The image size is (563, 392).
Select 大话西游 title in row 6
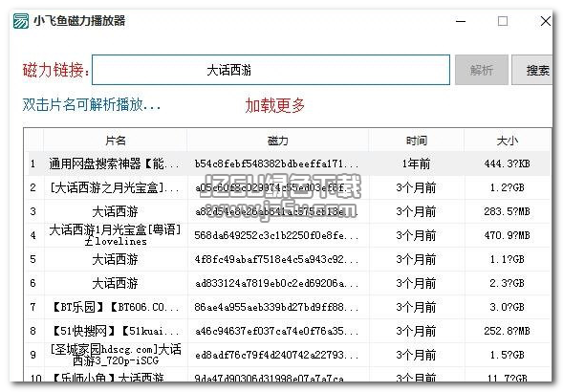[x=116, y=283]
